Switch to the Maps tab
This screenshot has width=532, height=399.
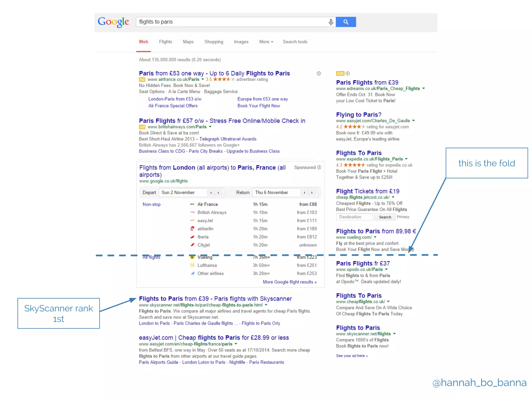coord(188,42)
